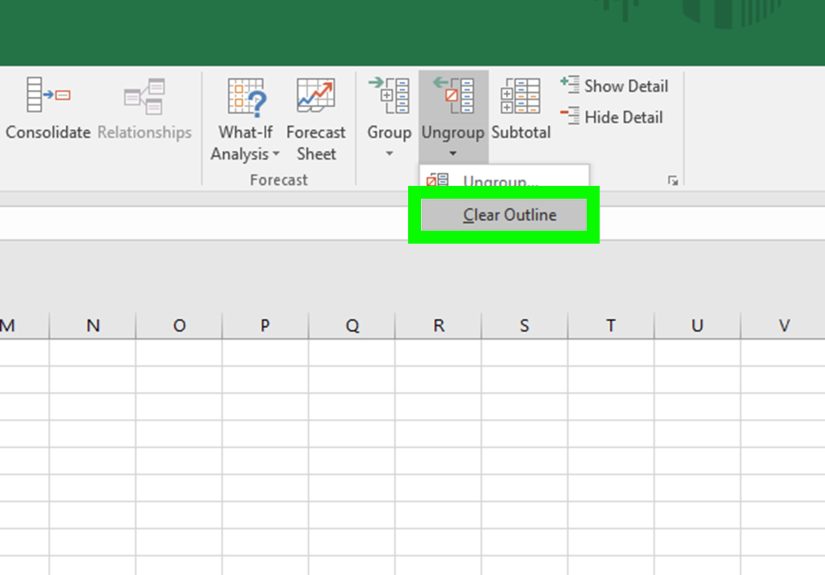Click the Forecast Sheet icon
The image size is (825, 575).
316,95
